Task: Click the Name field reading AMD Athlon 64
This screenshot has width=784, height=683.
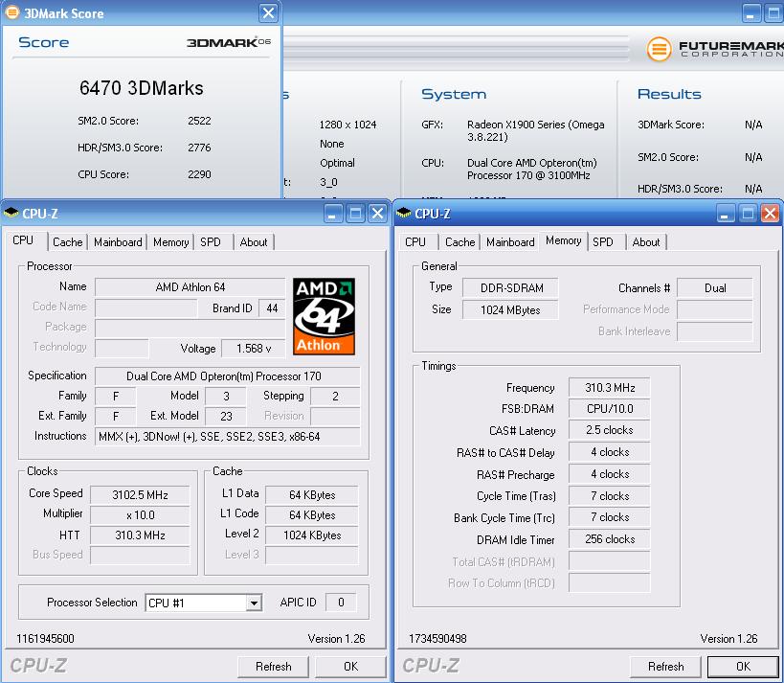Action: point(190,287)
